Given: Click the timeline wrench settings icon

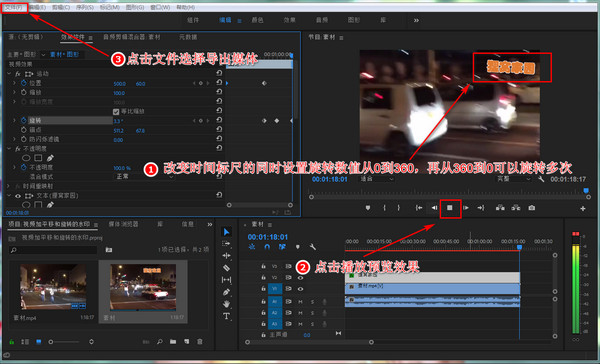Looking at the screenshot, I should (x=313, y=247).
